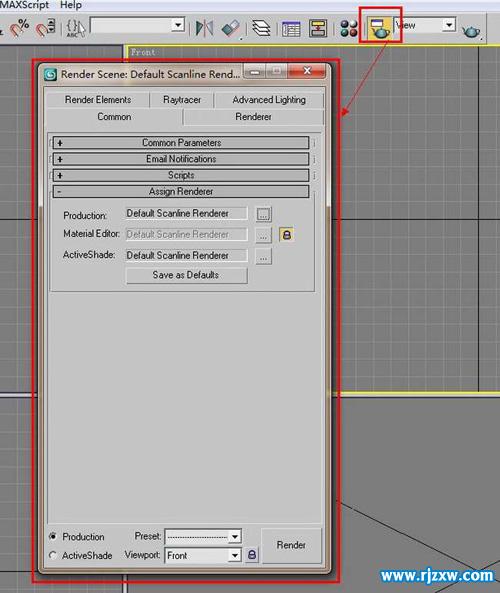Click the Front viewport label
This screenshot has width=500, height=593.
(x=143, y=52)
